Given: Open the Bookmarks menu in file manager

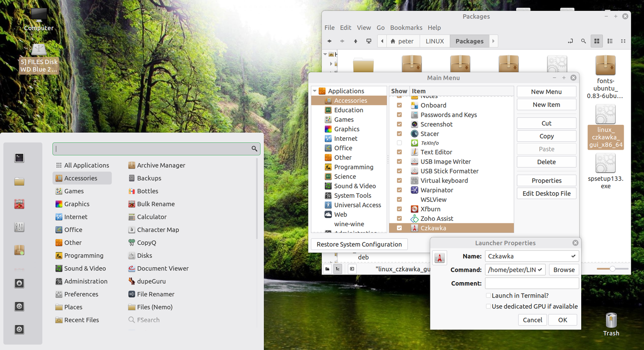Looking at the screenshot, I should click(406, 28).
